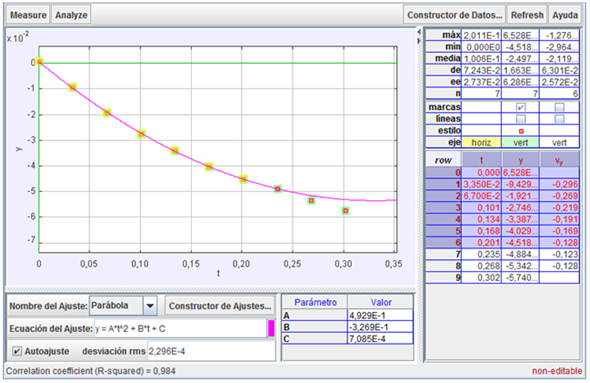Select the data point at the origin
This screenshot has height=383, width=590.
coord(39,62)
